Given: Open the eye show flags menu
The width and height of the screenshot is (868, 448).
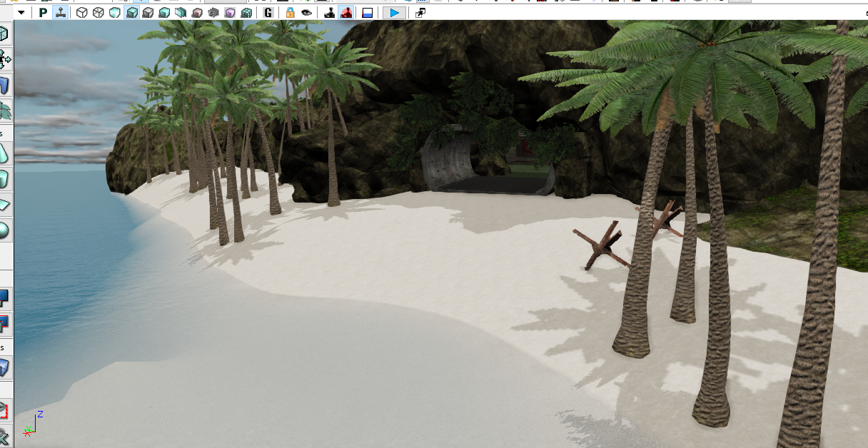Looking at the screenshot, I should pos(306,13).
